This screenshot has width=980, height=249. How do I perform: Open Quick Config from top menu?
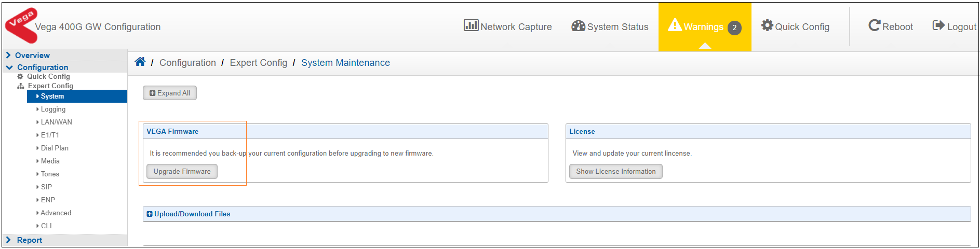point(795,26)
